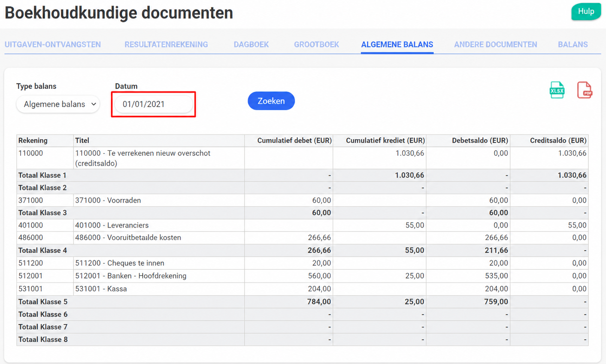Switch to Uitgaven-Ontvangsten tab

pos(53,45)
